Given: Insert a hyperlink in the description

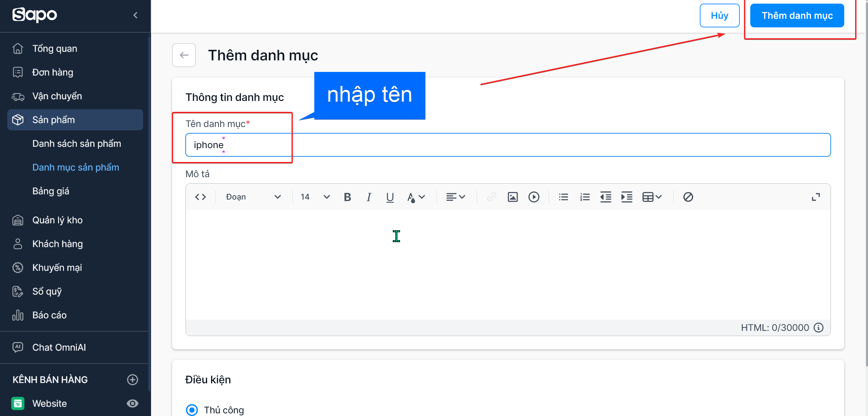Looking at the screenshot, I should [491, 197].
